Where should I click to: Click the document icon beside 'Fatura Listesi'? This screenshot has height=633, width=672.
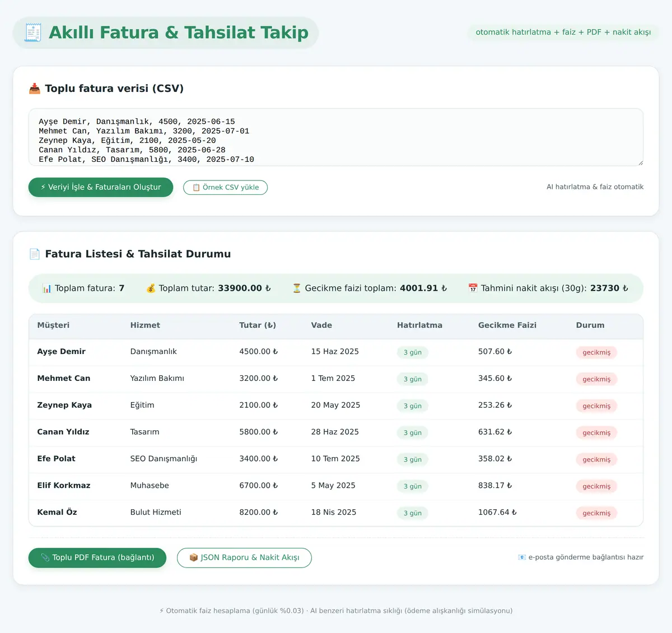(x=35, y=254)
